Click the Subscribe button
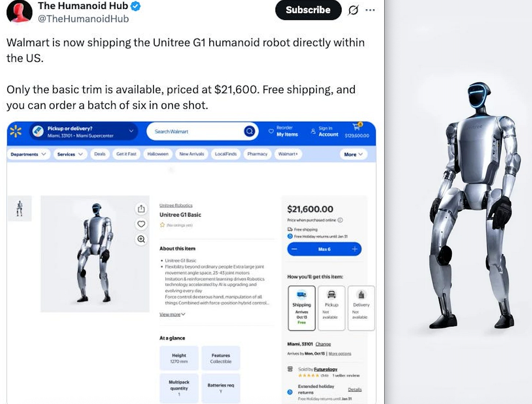 pyautogui.click(x=308, y=10)
